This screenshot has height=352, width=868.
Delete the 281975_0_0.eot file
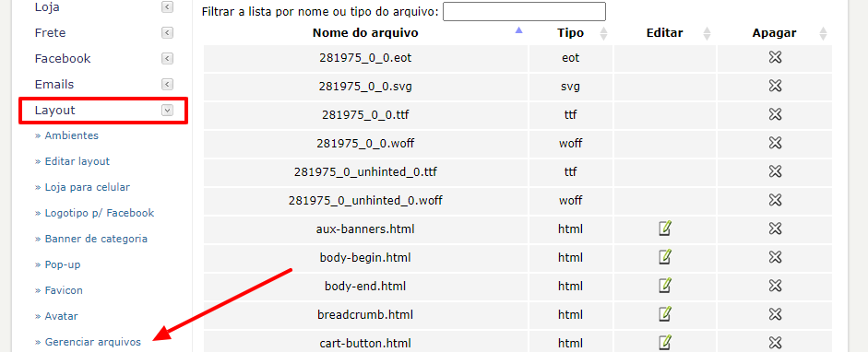[775, 57]
